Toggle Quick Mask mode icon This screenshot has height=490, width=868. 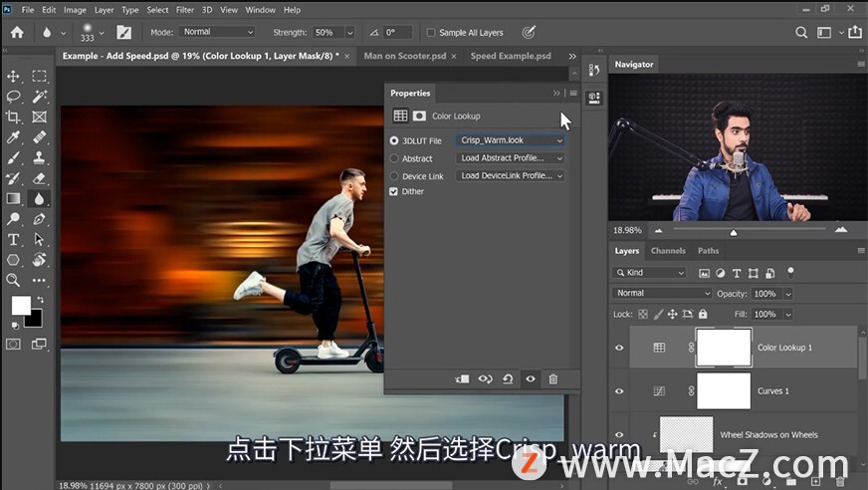[x=13, y=345]
